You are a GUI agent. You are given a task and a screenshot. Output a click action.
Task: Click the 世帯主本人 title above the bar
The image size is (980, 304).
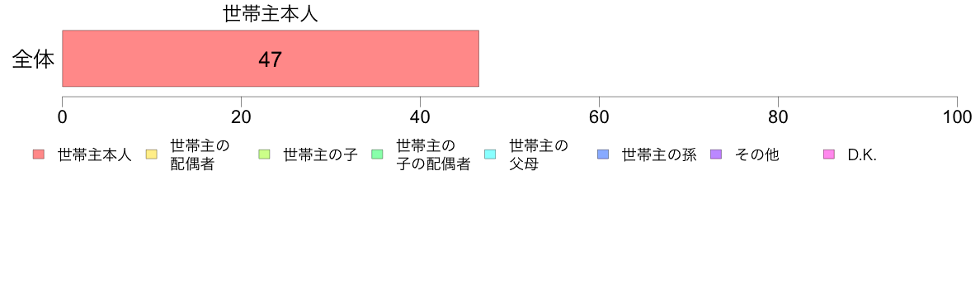(x=271, y=14)
